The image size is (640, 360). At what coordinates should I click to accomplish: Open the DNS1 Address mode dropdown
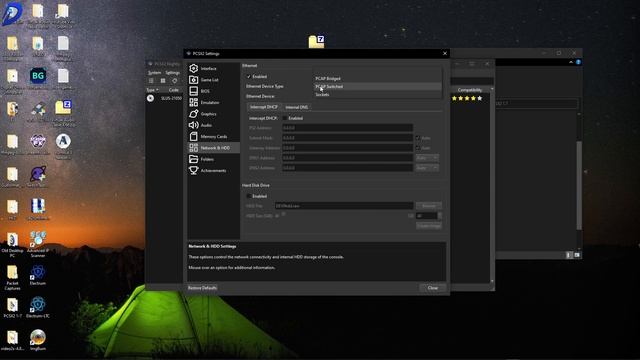427,158
